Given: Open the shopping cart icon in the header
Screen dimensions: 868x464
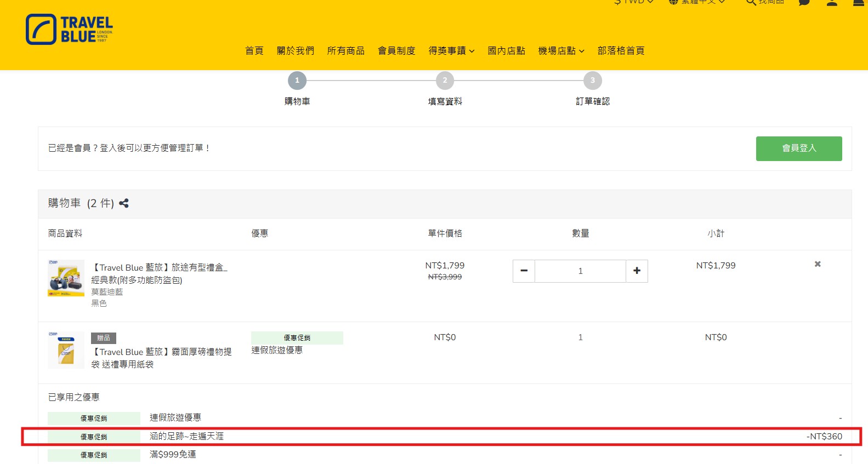Looking at the screenshot, I should click(859, 2).
